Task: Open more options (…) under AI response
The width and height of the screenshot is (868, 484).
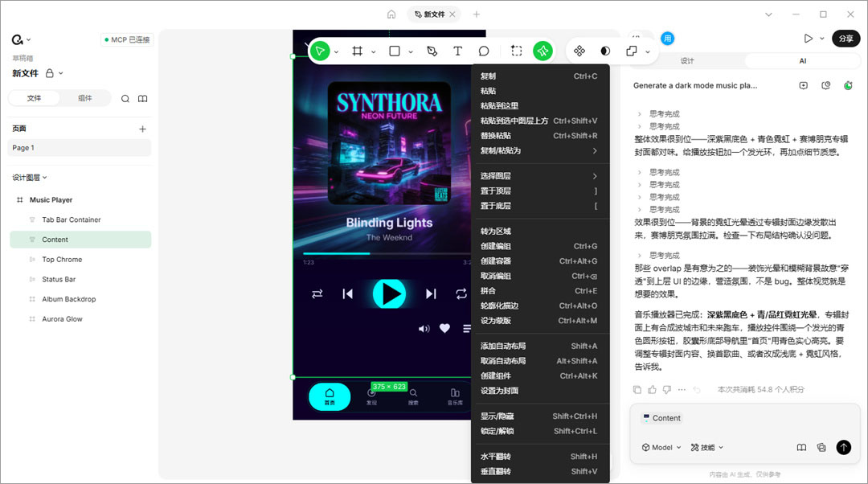Action: 682,390
